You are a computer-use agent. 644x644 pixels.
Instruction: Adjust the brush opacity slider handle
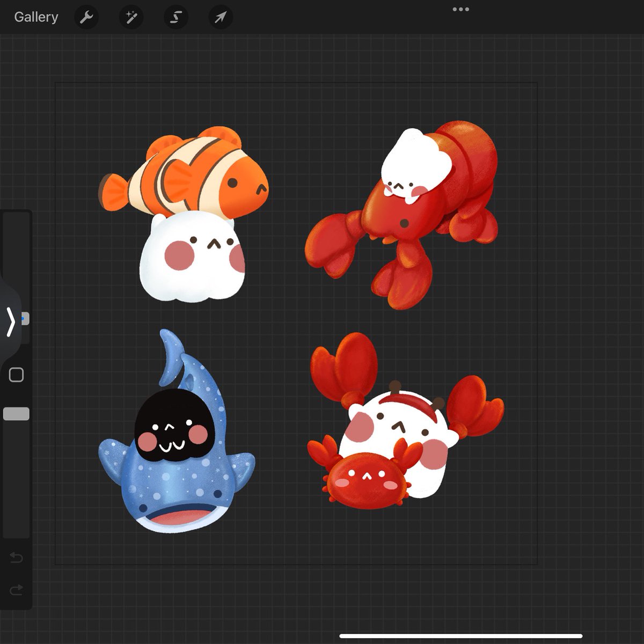click(x=16, y=414)
